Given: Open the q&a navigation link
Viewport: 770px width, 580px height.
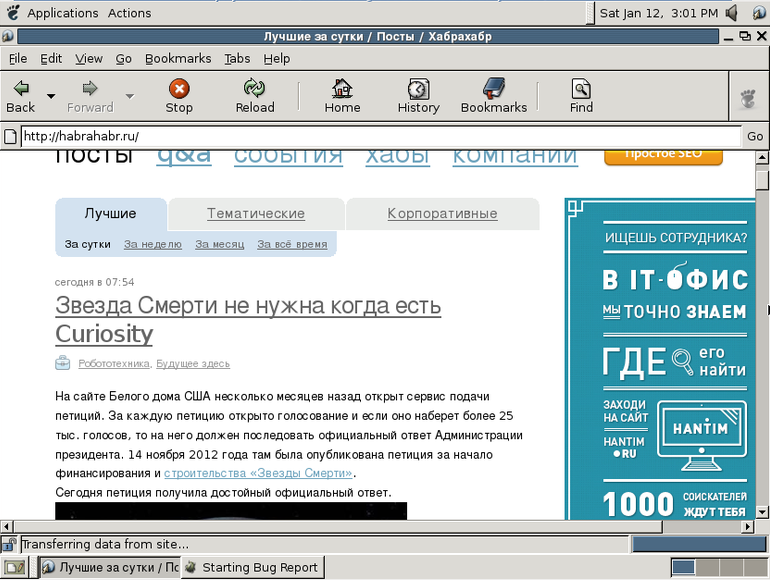Looking at the screenshot, I should tap(184, 157).
